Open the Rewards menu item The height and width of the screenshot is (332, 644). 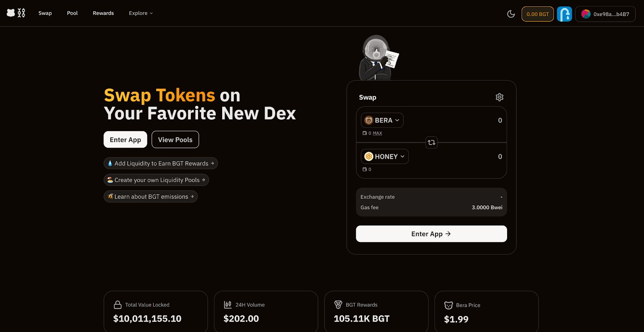point(103,13)
